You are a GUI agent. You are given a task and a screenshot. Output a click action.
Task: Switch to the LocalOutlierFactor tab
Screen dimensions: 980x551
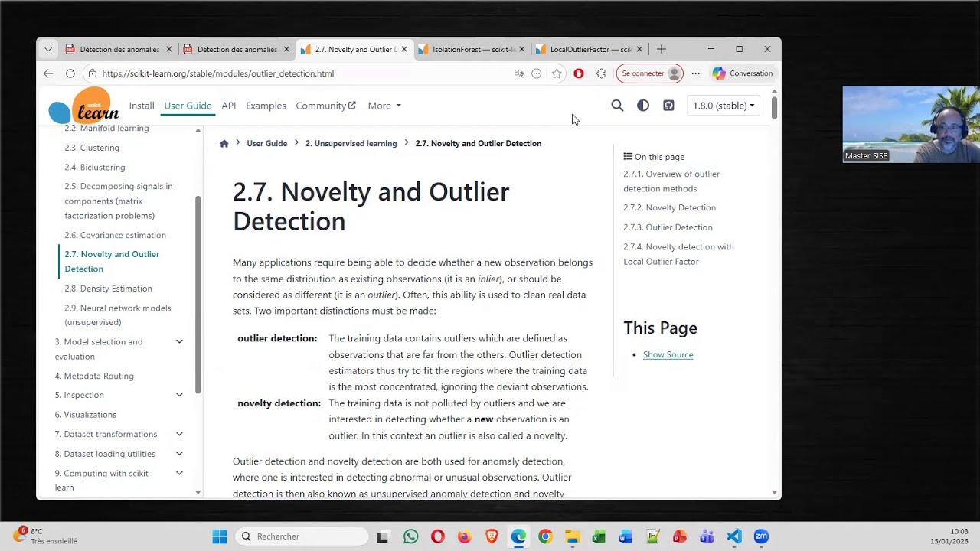(x=588, y=49)
